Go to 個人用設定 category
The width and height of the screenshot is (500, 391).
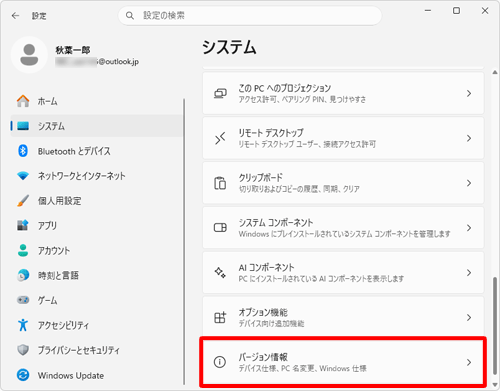click(97, 201)
